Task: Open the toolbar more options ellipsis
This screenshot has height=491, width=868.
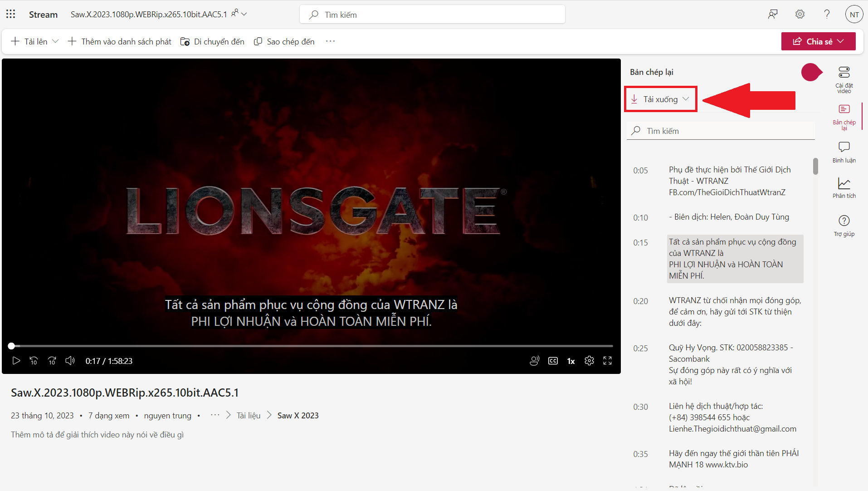Action: (330, 41)
